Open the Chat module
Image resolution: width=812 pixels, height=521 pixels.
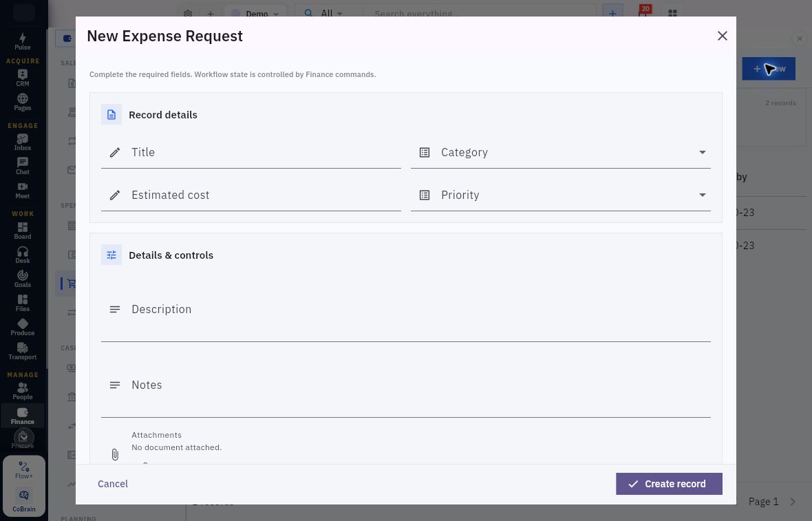tap(22, 167)
